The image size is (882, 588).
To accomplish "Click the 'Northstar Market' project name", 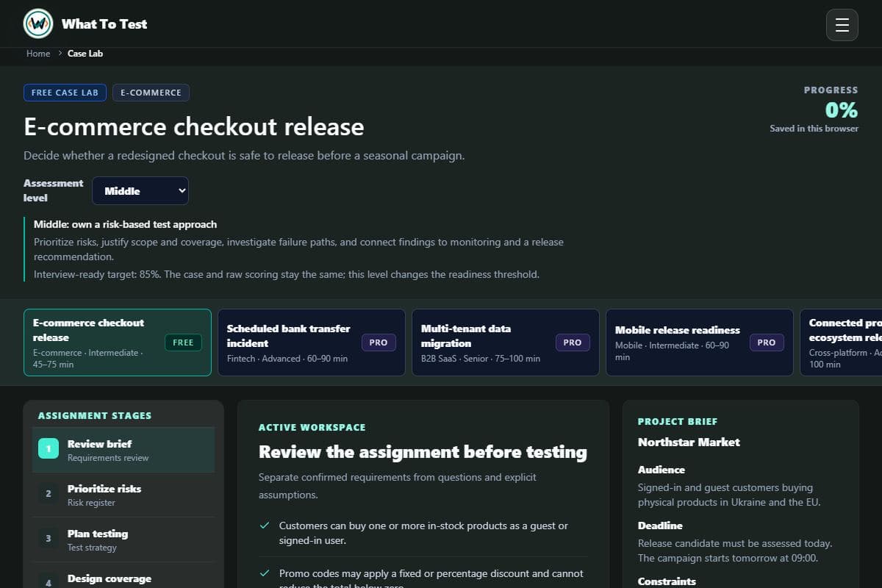I will 689,442.
